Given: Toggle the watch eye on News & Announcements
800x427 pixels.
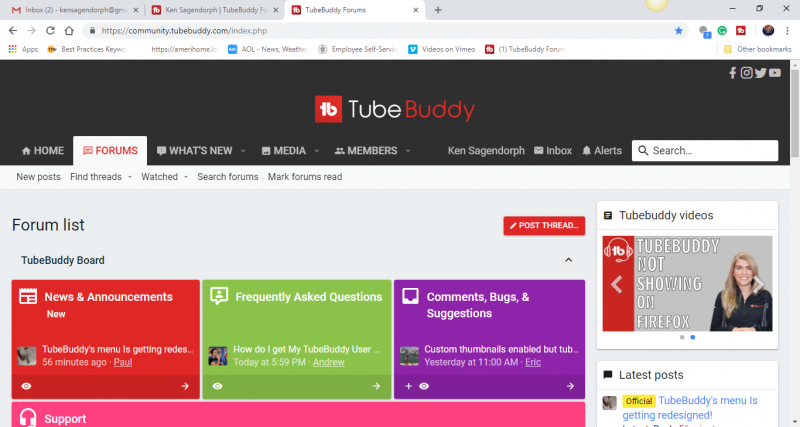Looking at the screenshot, I should tap(26, 386).
